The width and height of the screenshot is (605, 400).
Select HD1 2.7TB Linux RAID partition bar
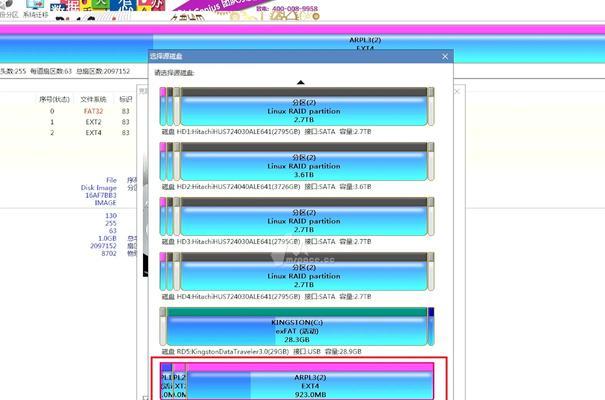click(x=304, y=107)
